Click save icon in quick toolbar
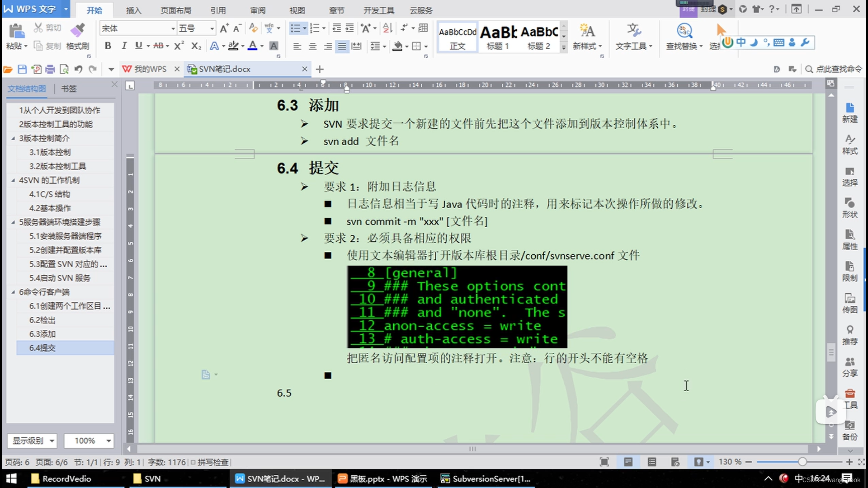The height and width of the screenshot is (488, 868). click(22, 69)
